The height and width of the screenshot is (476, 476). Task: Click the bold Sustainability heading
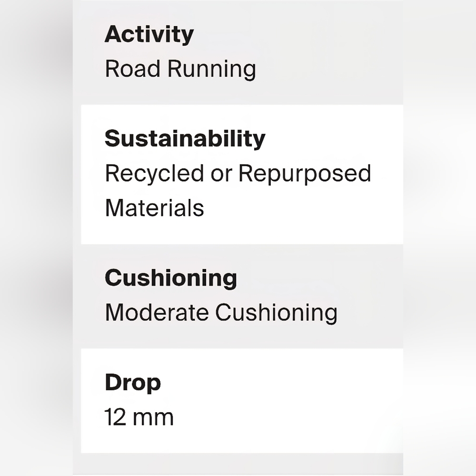(x=185, y=139)
